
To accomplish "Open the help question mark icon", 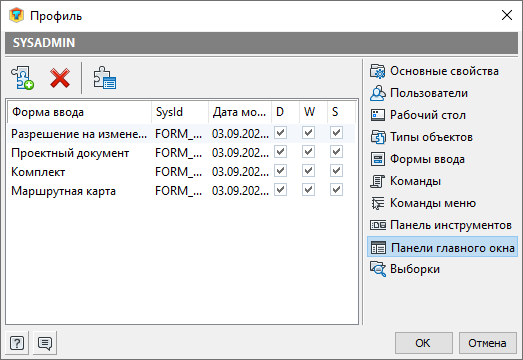I will [x=17, y=343].
